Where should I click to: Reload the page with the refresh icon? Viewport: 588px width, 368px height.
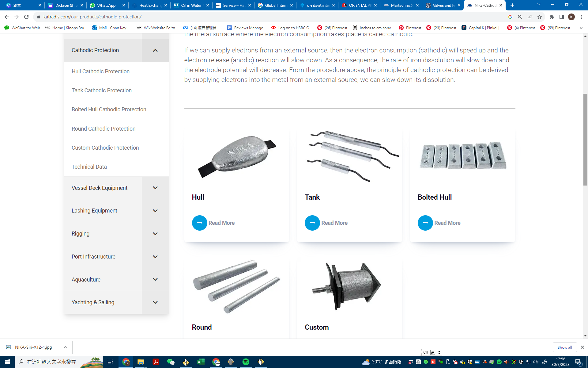point(26,17)
